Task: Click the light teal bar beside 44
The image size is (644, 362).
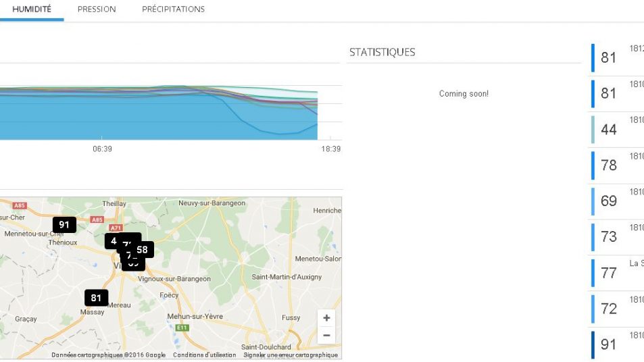Action: coord(593,130)
